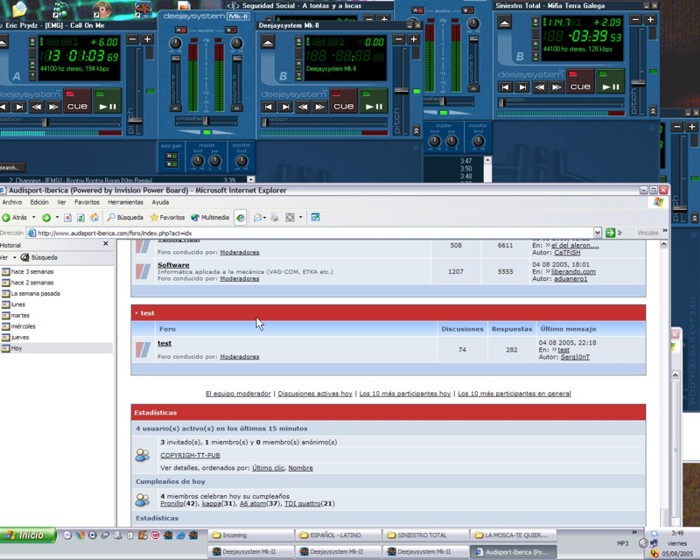
Task: Hit cue on Siniestro Total deck
Action: (580, 82)
